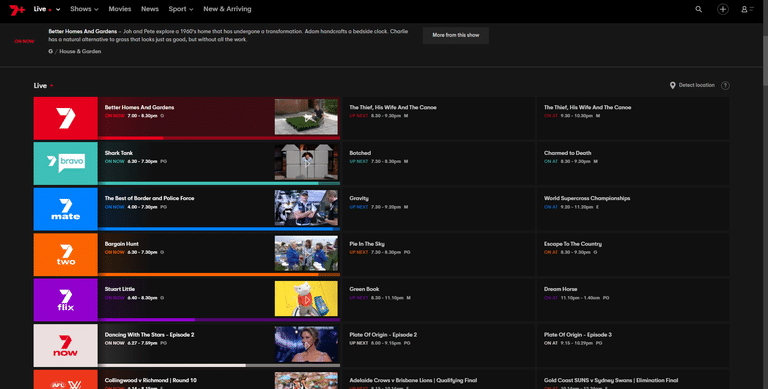
Task: Select Plate Of Origin Episode 2
Action: [x=438, y=346]
